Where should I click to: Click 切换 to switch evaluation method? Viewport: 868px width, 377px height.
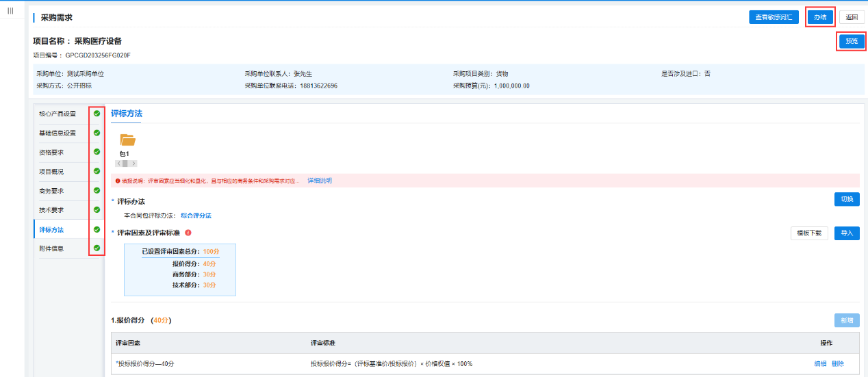coord(847,199)
